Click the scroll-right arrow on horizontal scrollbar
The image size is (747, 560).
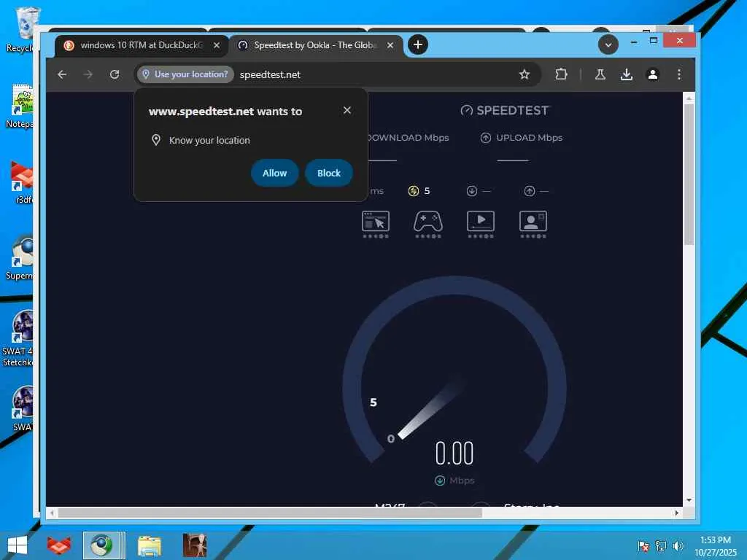pos(676,513)
